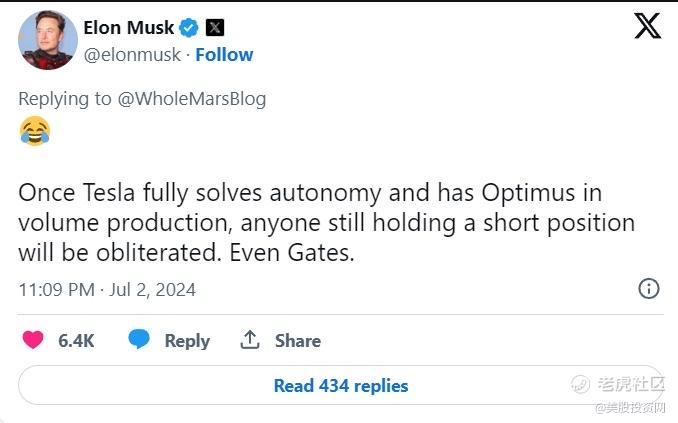Follow the account via the Follow link
This screenshot has height=423, width=678.
(224, 55)
